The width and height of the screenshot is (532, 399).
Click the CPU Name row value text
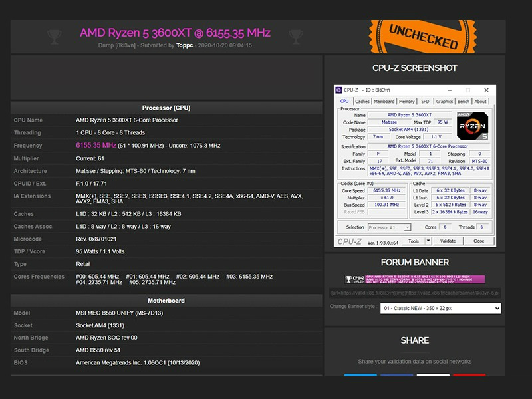[127, 120]
